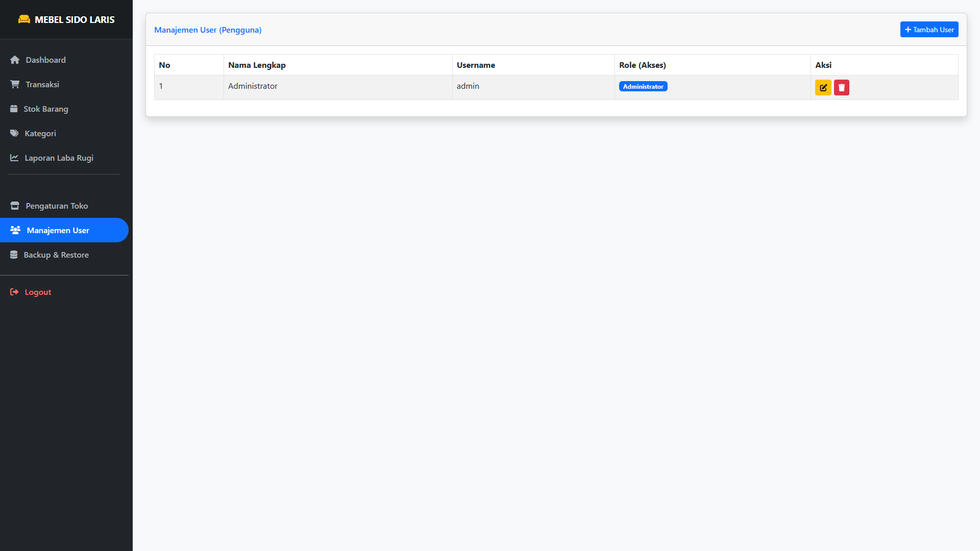
Task: Click the Backup & Restore database icon
Action: (14, 255)
